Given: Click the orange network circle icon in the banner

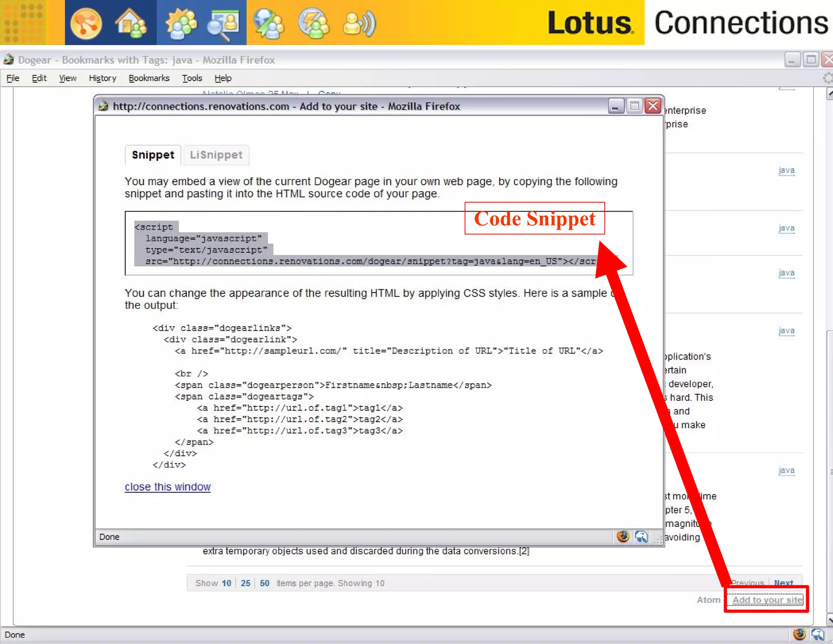Looking at the screenshot, I should pos(86,23).
